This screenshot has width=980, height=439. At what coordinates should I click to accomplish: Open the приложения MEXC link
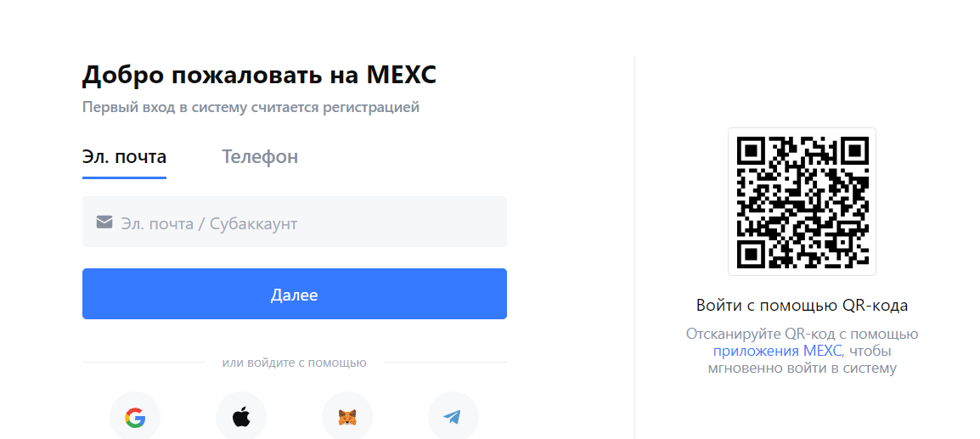778,351
